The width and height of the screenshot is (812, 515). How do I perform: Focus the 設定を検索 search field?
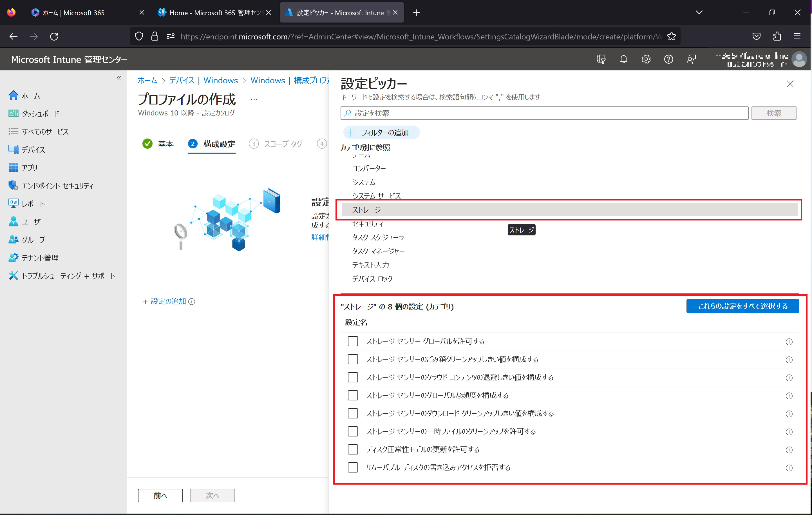(x=544, y=113)
